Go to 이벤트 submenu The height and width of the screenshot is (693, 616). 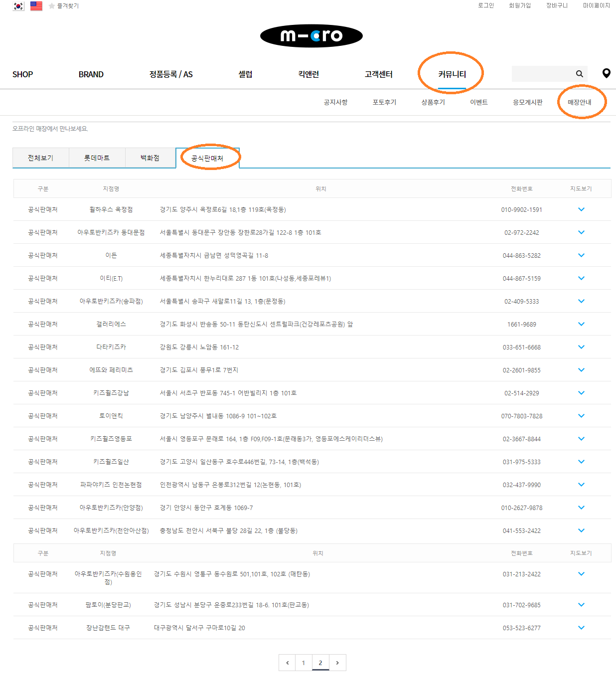click(x=479, y=102)
